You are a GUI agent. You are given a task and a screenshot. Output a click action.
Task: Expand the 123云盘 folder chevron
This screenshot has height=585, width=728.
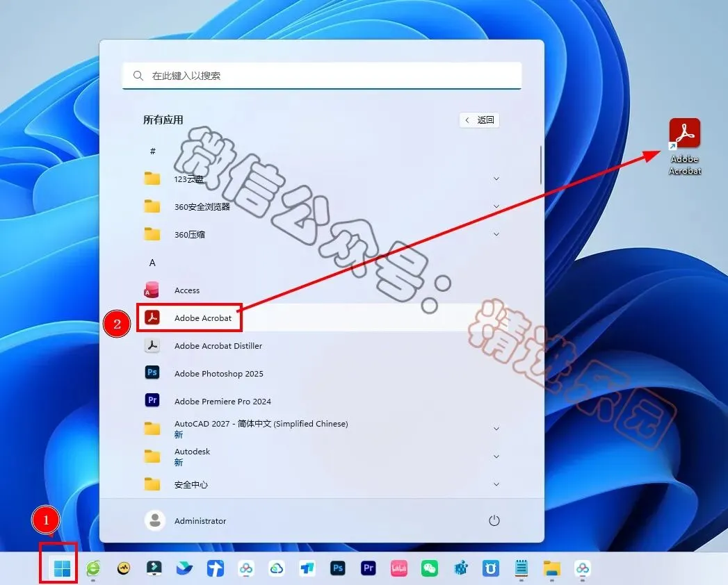pos(496,179)
